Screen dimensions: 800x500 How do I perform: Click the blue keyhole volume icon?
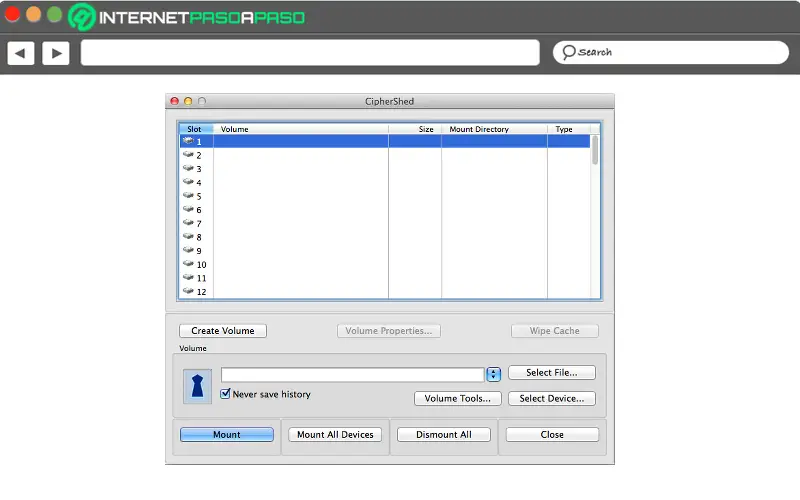[197, 386]
